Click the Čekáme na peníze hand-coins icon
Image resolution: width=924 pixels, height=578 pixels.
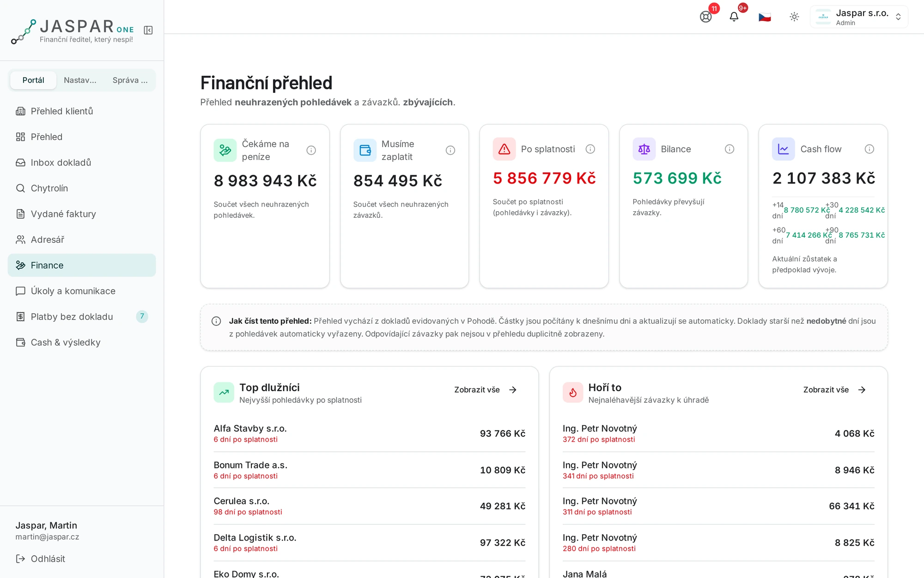click(x=225, y=150)
